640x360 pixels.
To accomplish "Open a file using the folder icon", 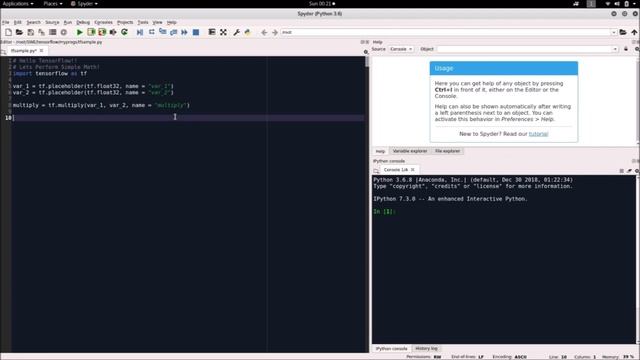I will tap(19, 32).
